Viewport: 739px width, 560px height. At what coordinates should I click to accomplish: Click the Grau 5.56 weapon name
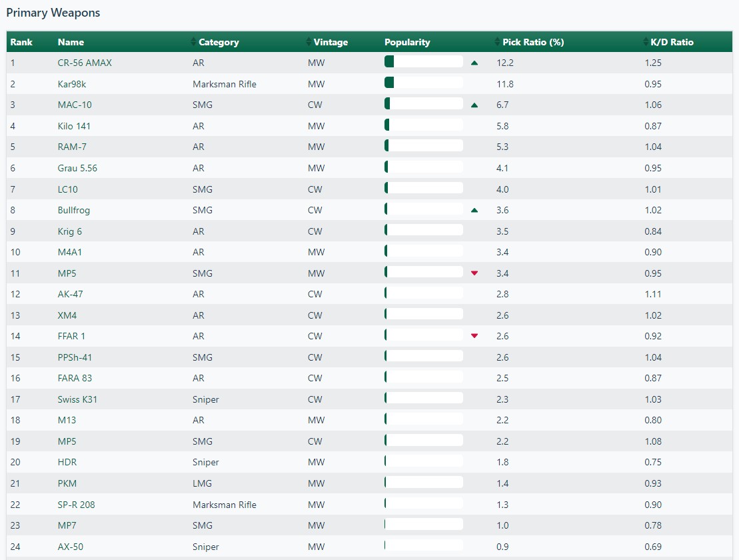tap(77, 168)
